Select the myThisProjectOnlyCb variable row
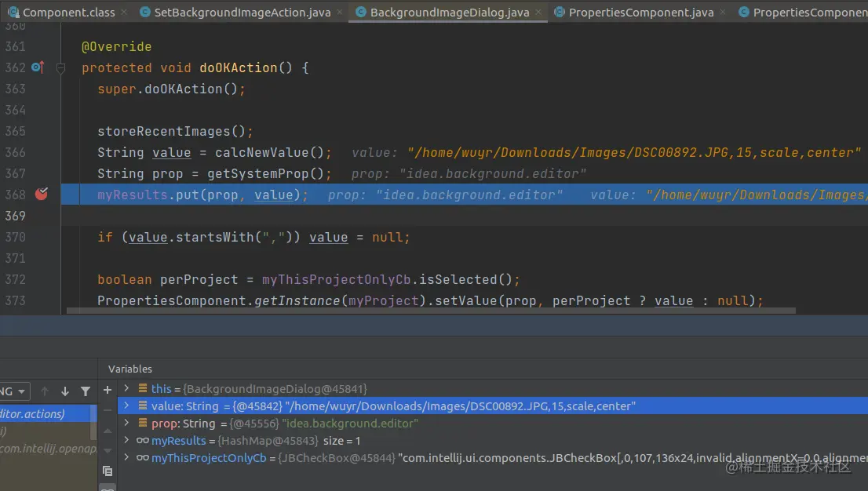868x491 pixels. 493,458
